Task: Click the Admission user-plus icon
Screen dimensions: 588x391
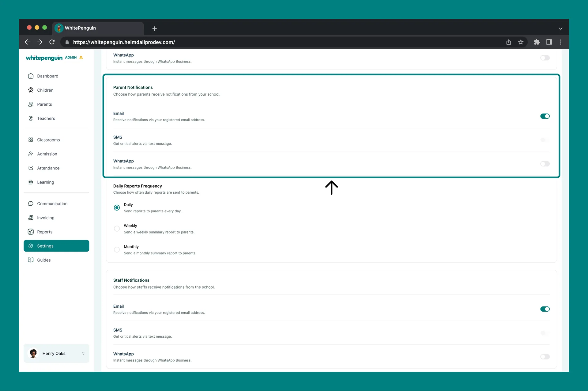Action: pos(31,154)
